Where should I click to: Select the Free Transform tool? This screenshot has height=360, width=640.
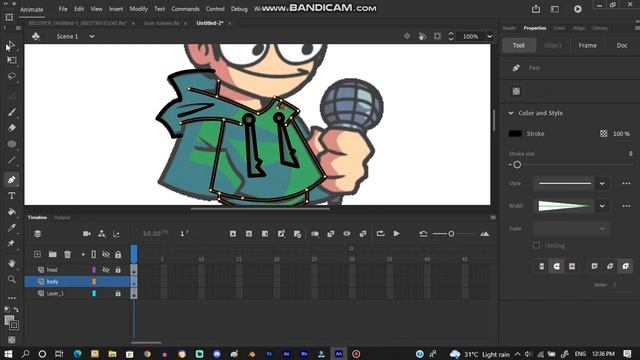pos(12,60)
